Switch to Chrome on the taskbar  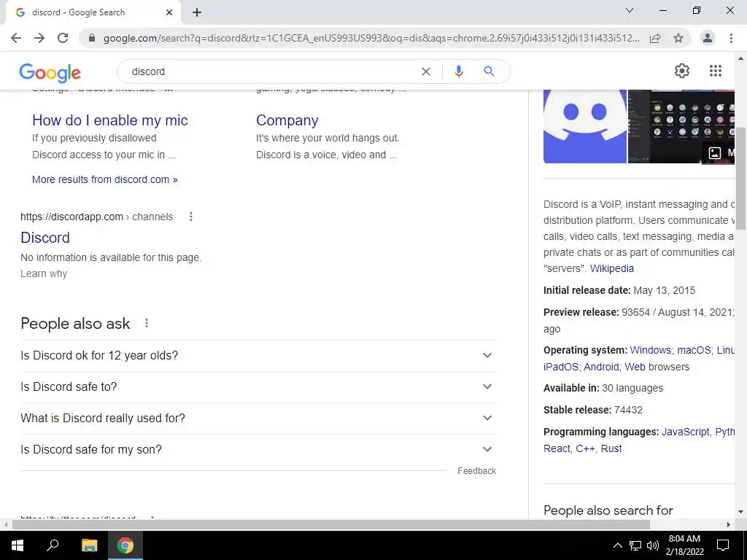pyautogui.click(x=125, y=545)
